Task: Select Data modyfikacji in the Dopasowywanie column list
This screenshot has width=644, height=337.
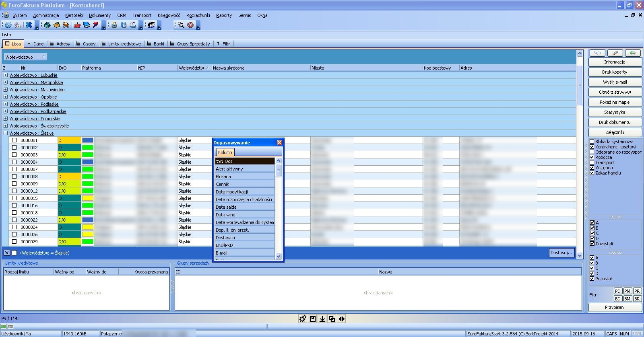Action: 232,192
